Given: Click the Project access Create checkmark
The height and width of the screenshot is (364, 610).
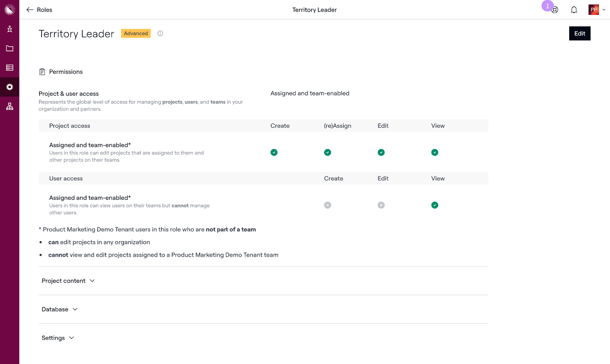Looking at the screenshot, I should pos(274,152).
